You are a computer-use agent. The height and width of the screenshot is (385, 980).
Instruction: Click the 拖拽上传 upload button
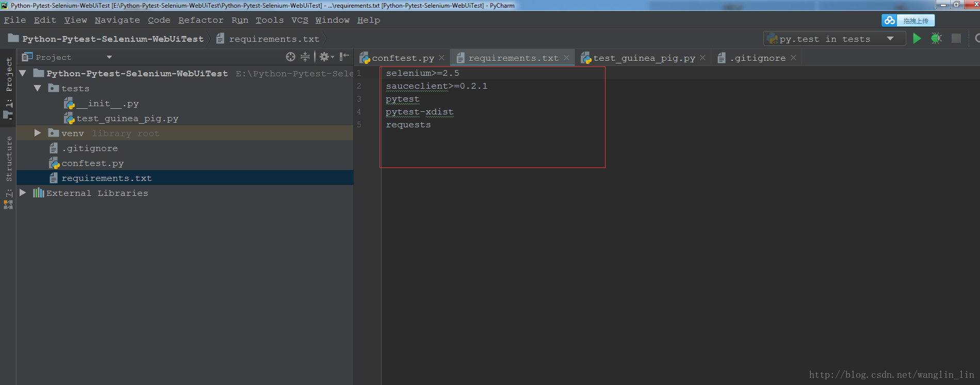[x=916, y=21]
